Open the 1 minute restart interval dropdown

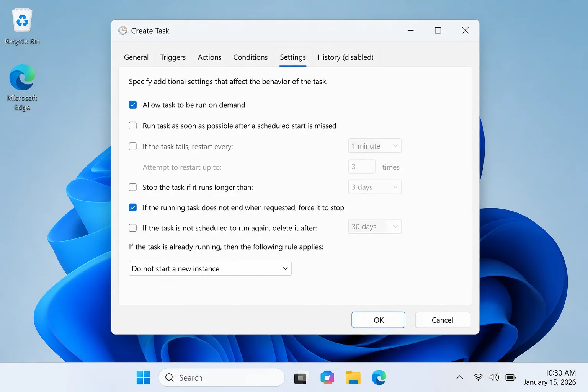(x=375, y=146)
